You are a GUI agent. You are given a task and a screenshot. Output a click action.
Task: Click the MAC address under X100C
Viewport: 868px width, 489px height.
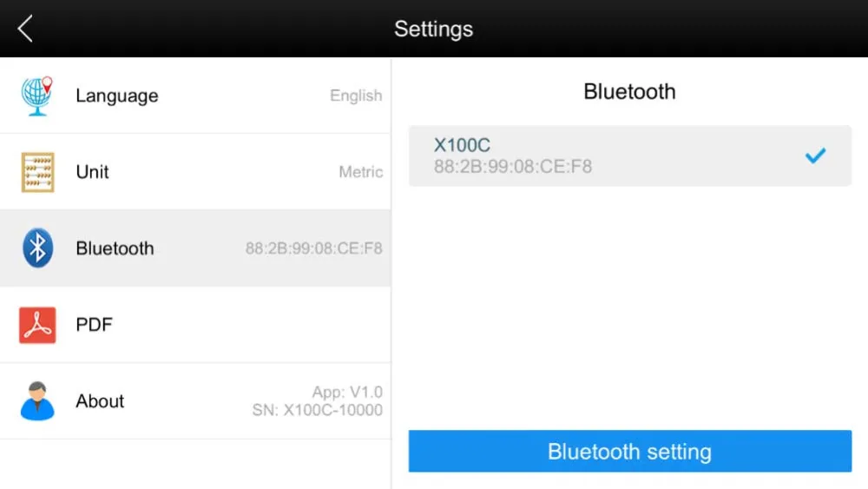click(512, 166)
